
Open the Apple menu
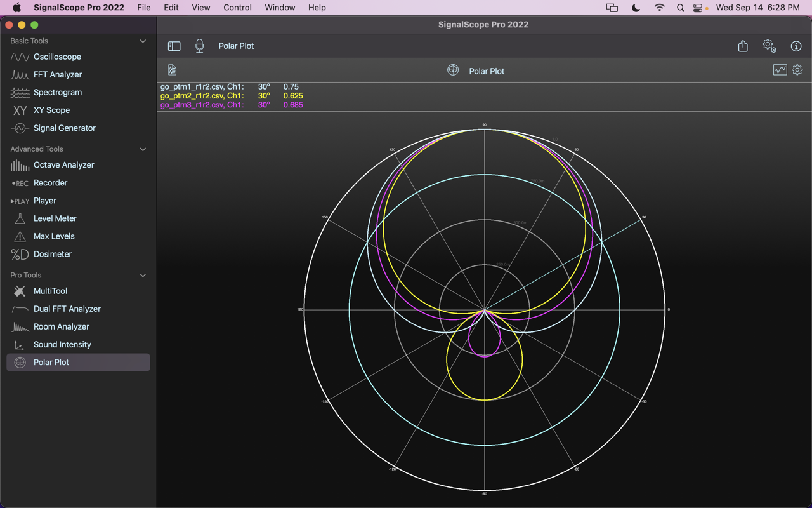coord(17,8)
